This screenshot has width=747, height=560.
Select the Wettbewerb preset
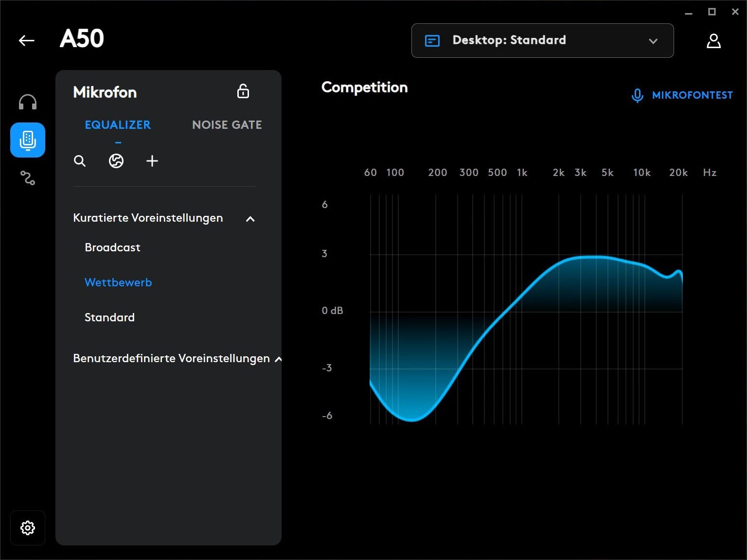118,282
